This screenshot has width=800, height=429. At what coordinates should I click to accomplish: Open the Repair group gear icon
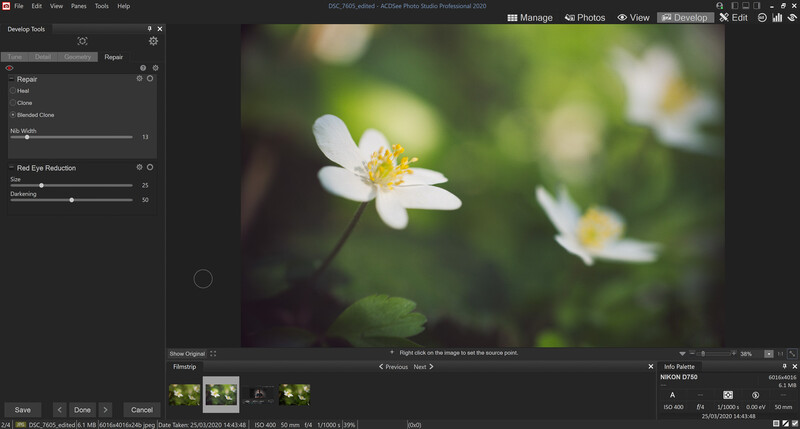point(139,79)
